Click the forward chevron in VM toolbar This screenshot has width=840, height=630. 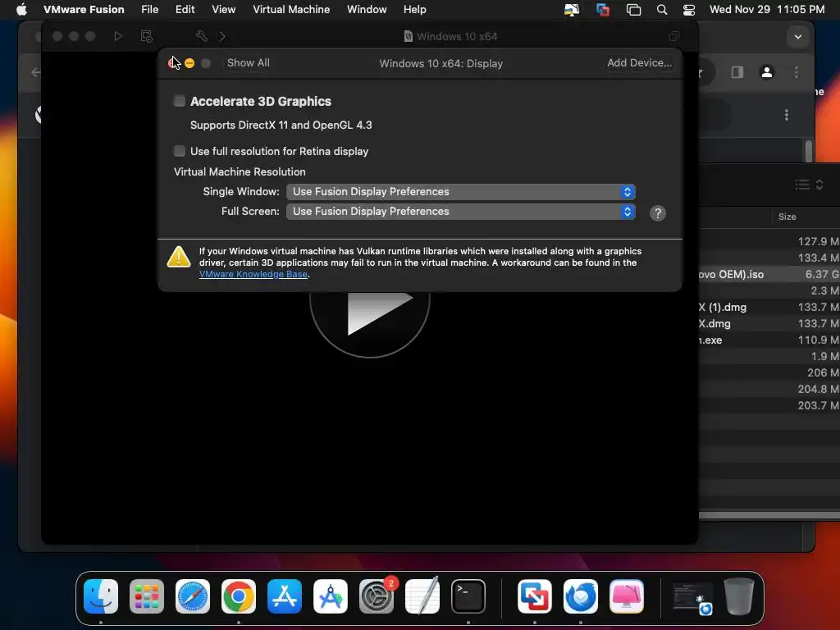[222, 36]
